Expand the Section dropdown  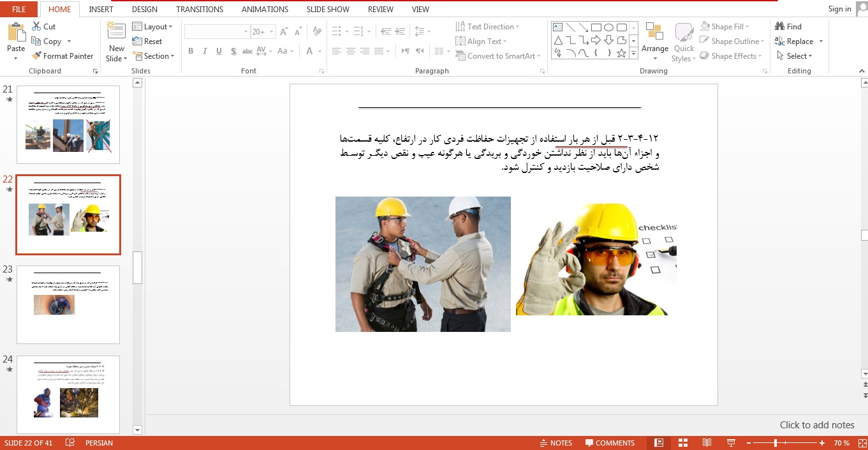point(154,56)
